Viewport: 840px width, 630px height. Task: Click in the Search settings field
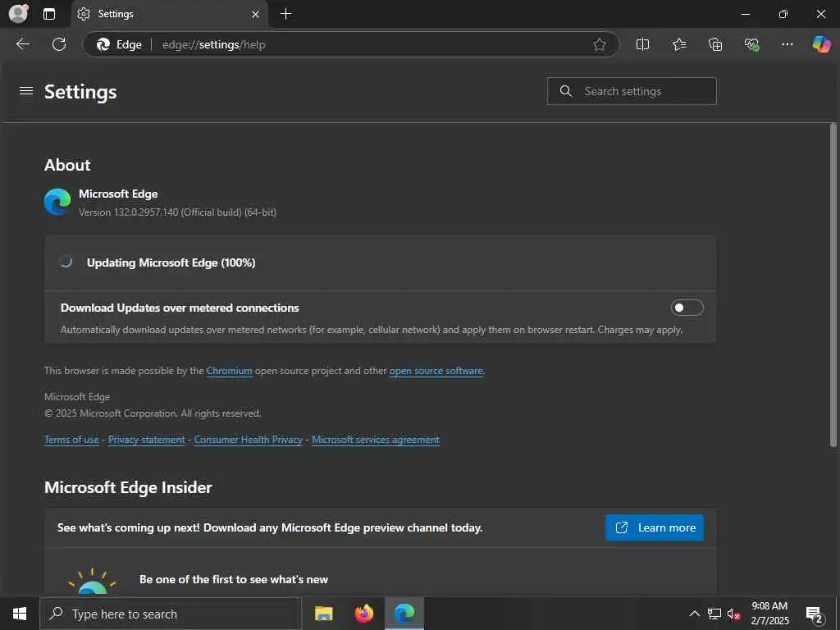(632, 91)
